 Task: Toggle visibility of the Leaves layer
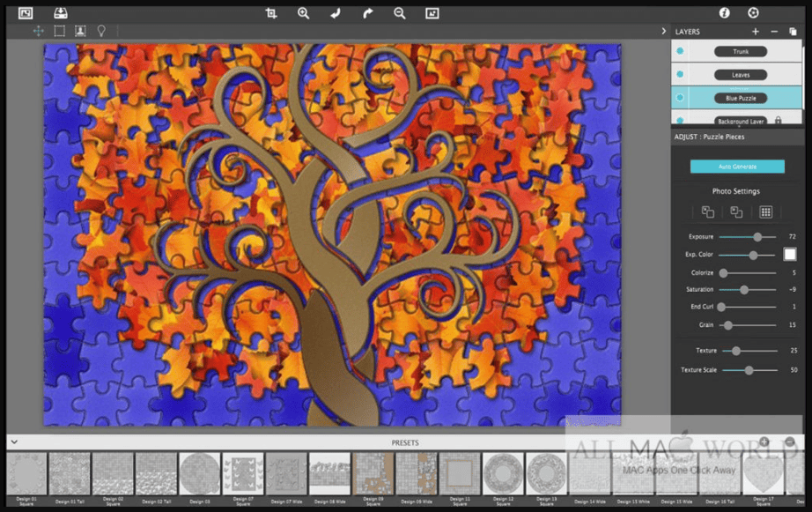[x=680, y=75]
